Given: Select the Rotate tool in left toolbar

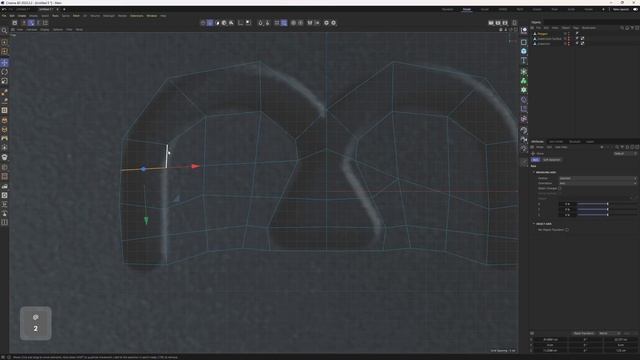Looking at the screenshot, I should pos(4,72).
